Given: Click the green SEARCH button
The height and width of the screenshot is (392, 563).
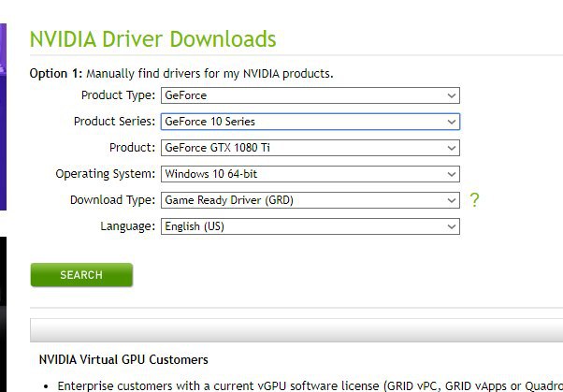Looking at the screenshot, I should (x=81, y=275).
